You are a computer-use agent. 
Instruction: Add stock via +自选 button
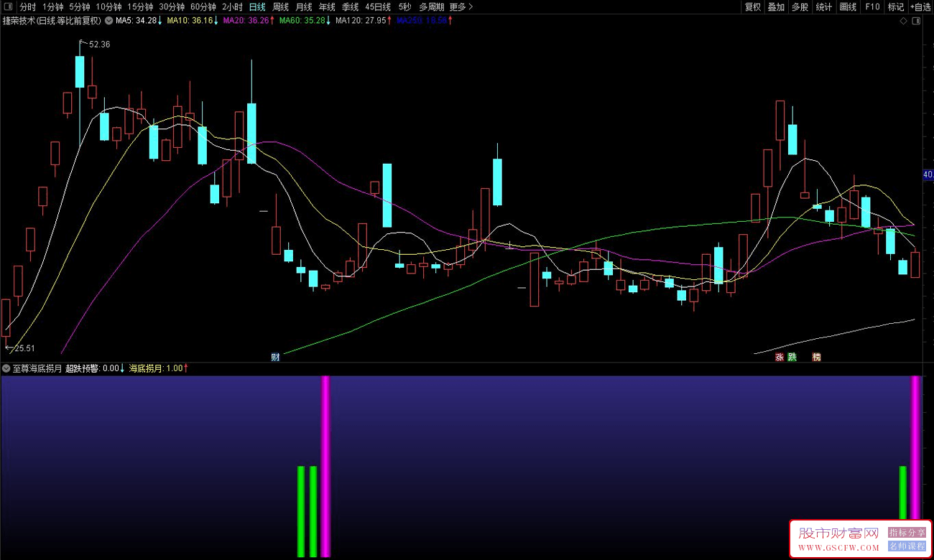click(920, 6)
